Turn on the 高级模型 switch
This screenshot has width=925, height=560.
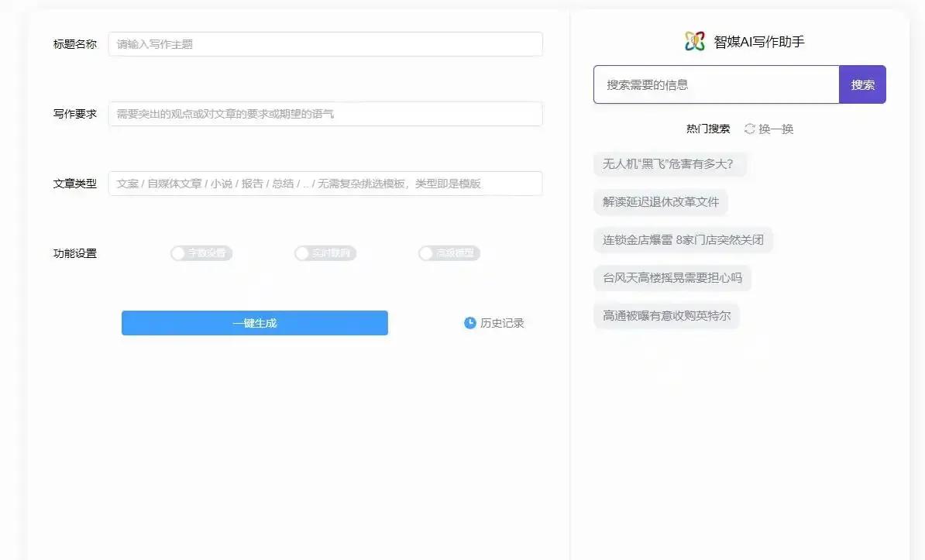[x=449, y=253]
